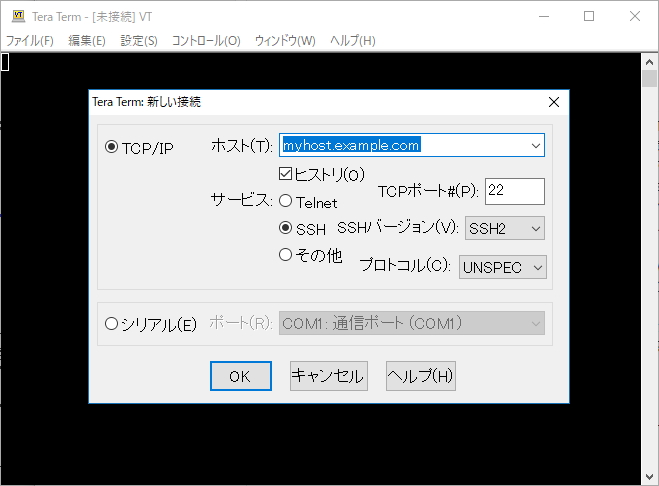The width and height of the screenshot is (659, 486).
Task: Close the new connection dialog
Action: 553,102
